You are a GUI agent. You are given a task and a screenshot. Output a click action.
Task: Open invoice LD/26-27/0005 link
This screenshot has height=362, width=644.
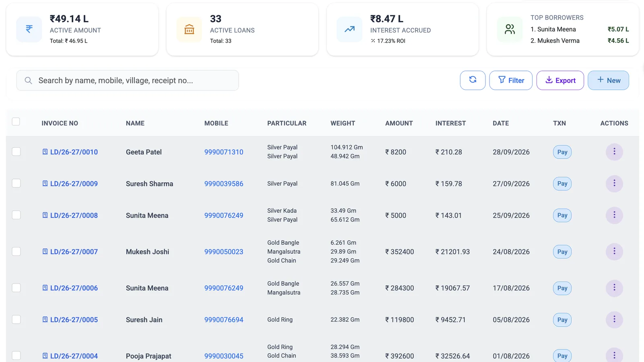pyautogui.click(x=70, y=320)
